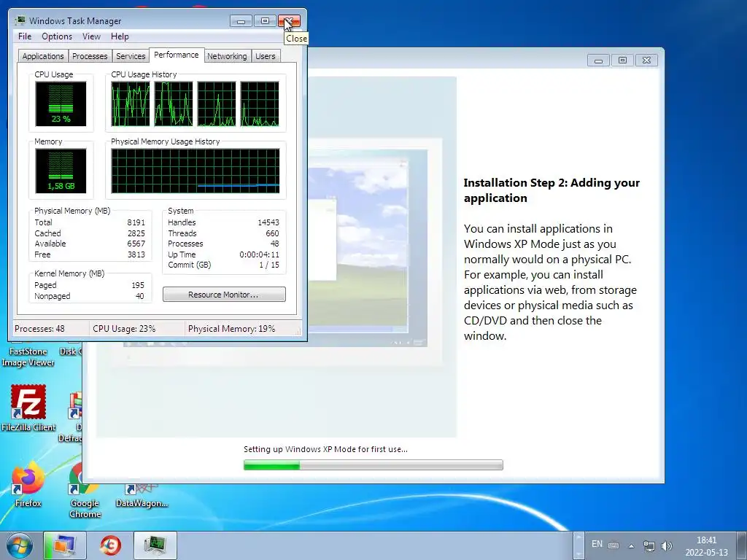Close the Windows Task Manager window
Viewport: 747px width, 560px height.
pos(289,21)
